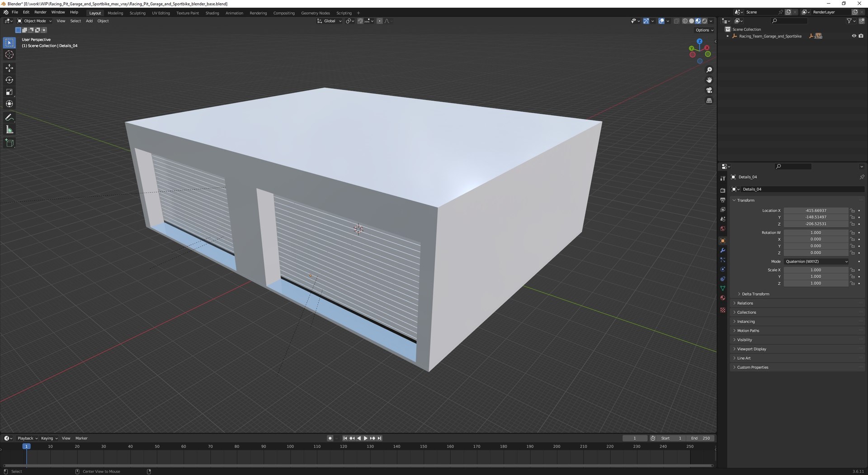
Task: Switch perspective/orthographic grid icon
Action: click(x=709, y=100)
